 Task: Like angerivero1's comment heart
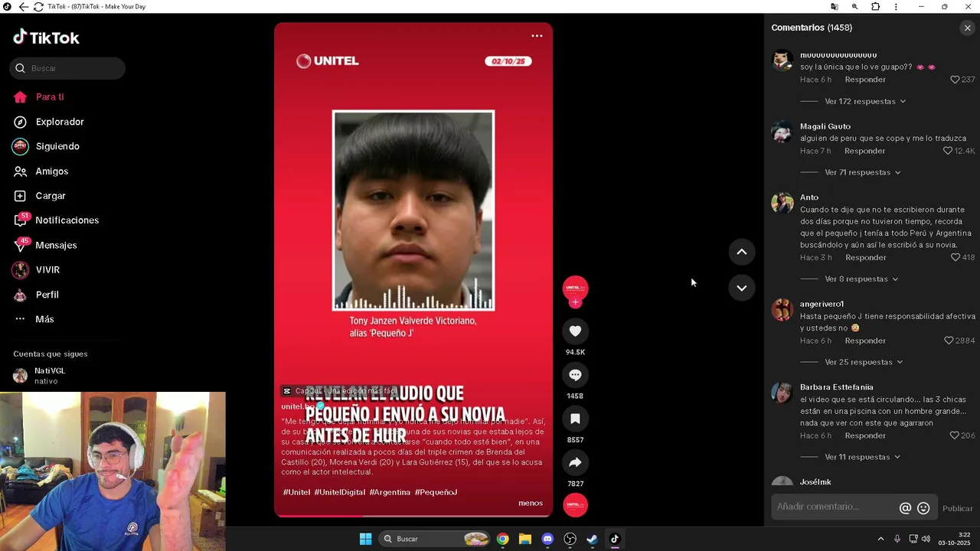(949, 341)
